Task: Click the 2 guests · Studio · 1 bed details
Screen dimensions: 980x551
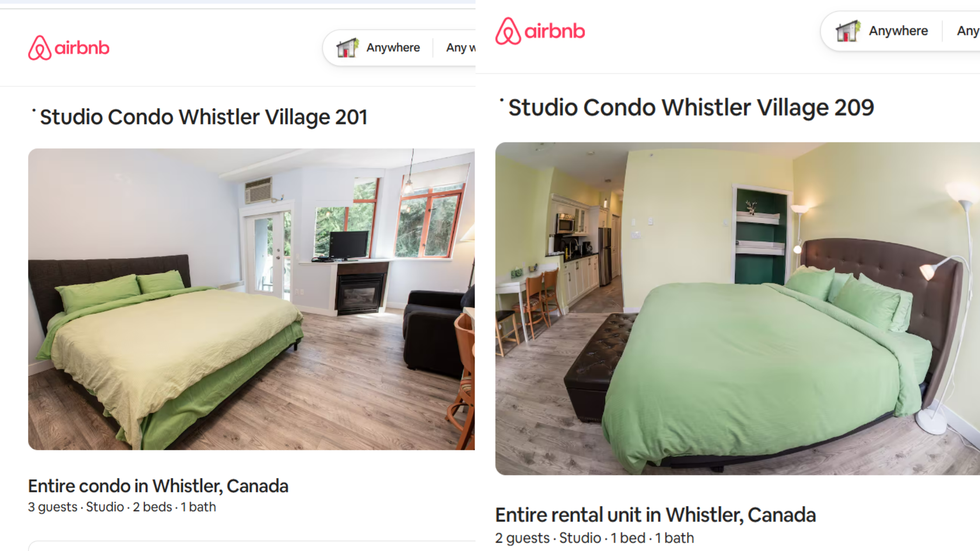Action: point(595,538)
